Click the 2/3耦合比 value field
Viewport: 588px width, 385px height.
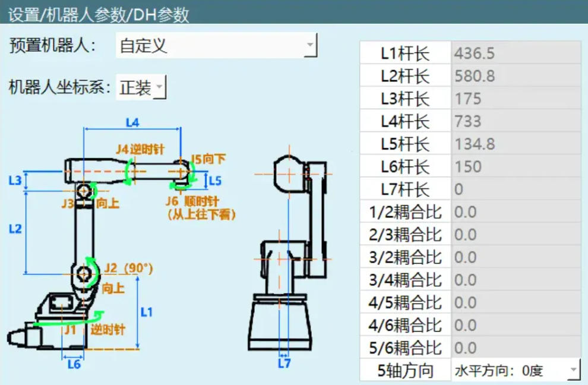click(515, 234)
